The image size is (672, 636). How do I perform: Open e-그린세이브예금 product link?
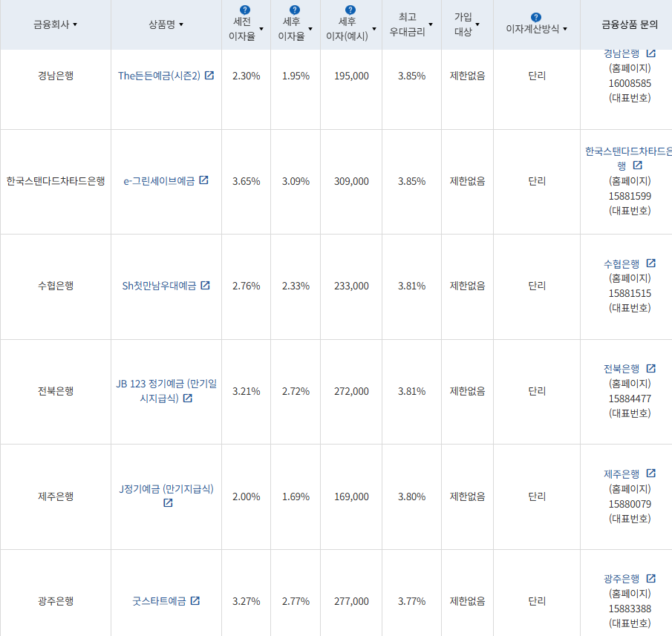click(159, 181)
